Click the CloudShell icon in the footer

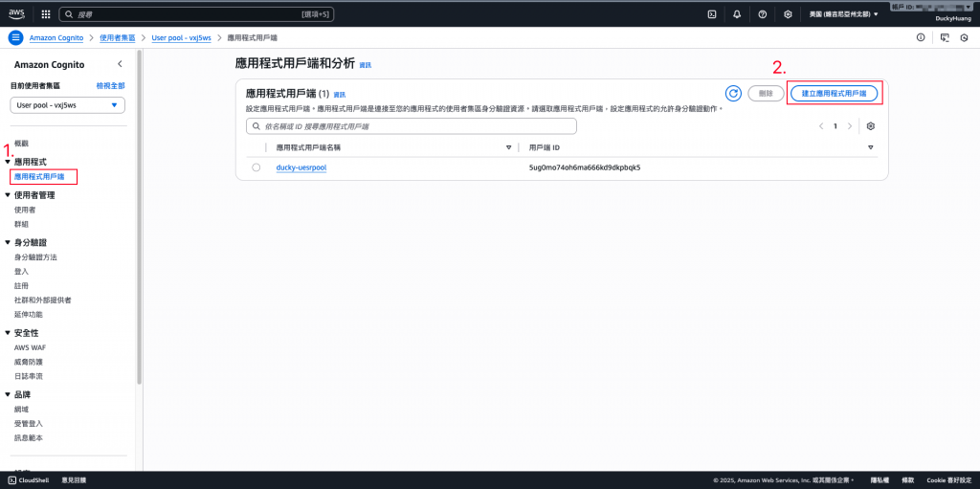pos(11,480)
